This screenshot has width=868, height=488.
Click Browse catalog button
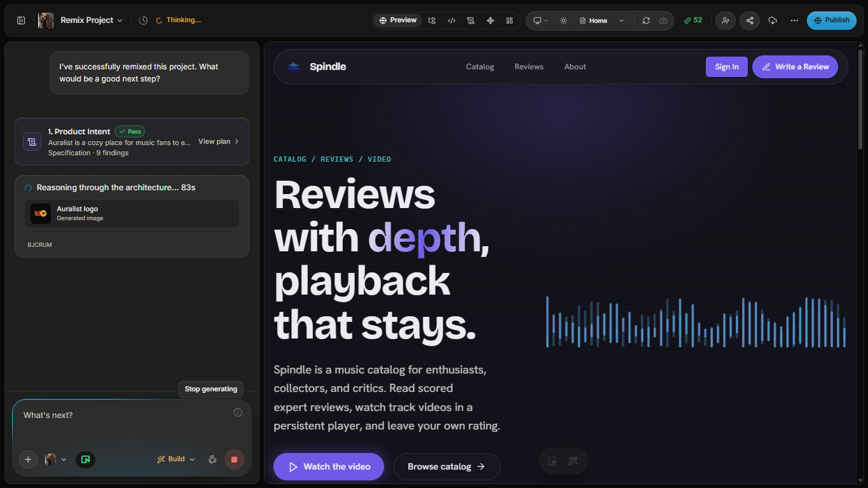(447, 466)
